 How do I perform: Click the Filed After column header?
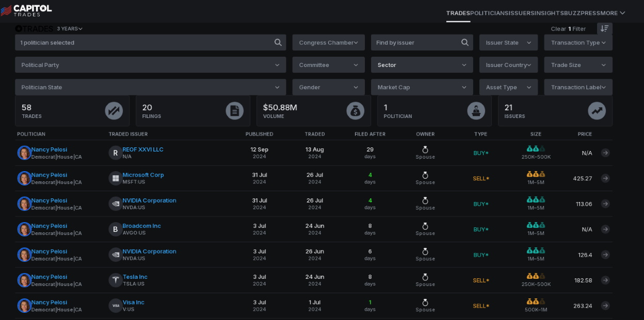(x=370, y=134)
